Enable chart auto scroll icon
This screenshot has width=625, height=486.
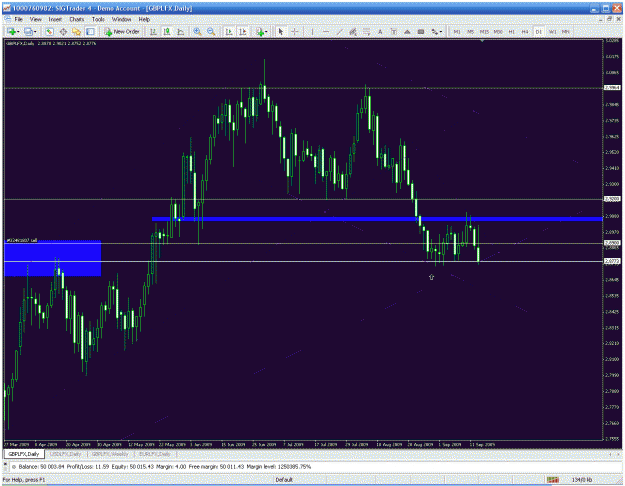pos(229,32)
